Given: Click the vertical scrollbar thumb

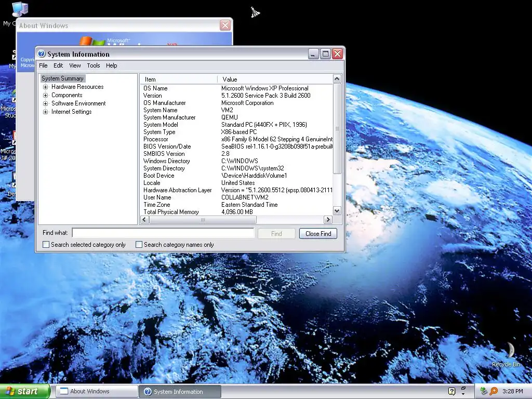Looking at the screenshot, I should coord(337,129).
